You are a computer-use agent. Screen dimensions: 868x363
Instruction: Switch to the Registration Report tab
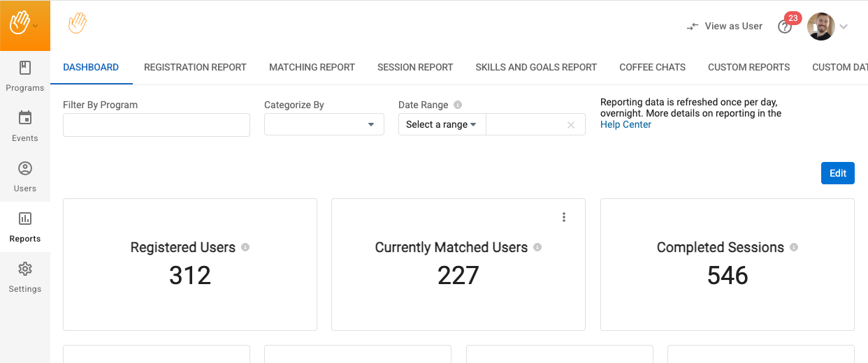(195, 67)
